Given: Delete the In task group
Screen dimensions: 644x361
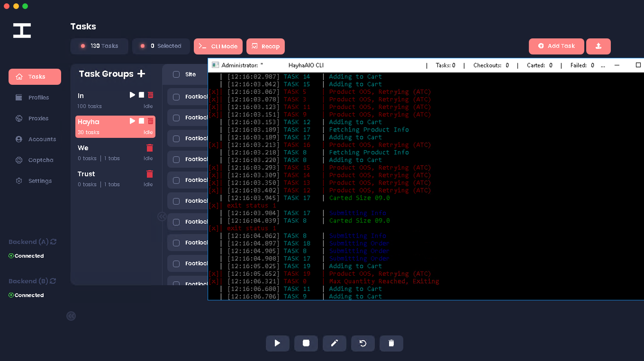Looking at the screenshot, I should [x=150, y=95].
